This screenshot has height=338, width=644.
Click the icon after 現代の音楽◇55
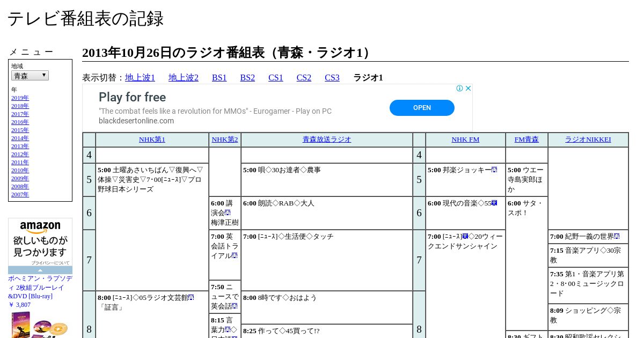(494, 203)
